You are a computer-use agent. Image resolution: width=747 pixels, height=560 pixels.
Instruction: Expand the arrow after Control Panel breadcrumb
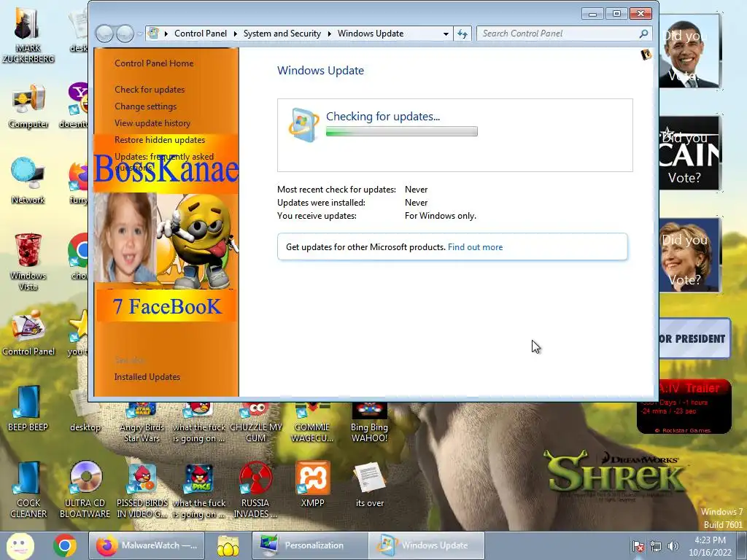click(236, 34)
